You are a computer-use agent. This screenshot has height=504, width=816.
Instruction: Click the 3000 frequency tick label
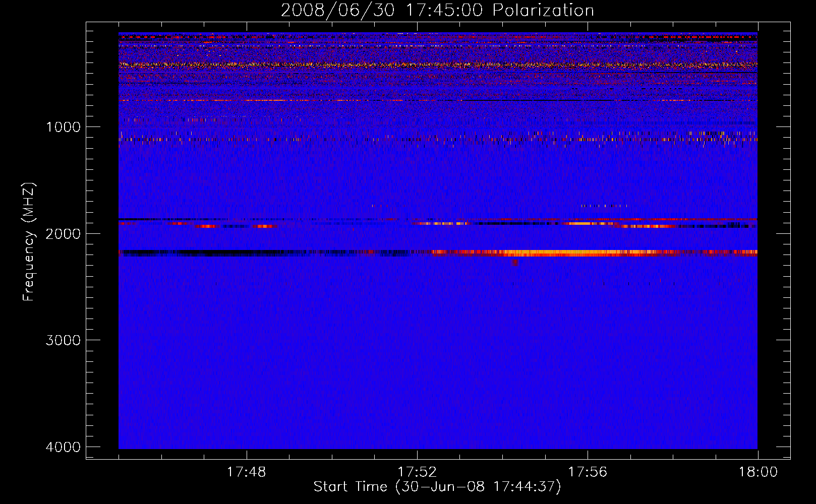tap(63, 340)
